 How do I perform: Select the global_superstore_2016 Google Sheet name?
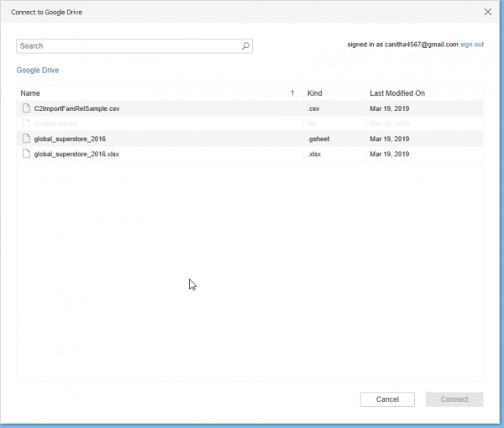[70, 139]
